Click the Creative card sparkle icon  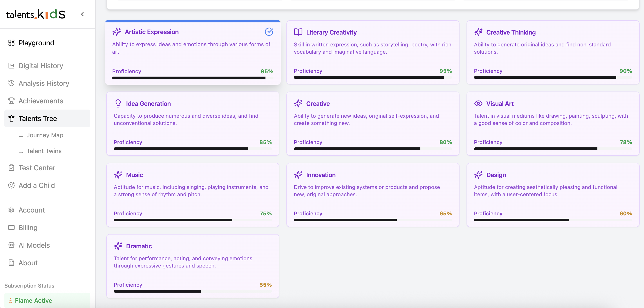pyautogui.click(x=298, y=103)
